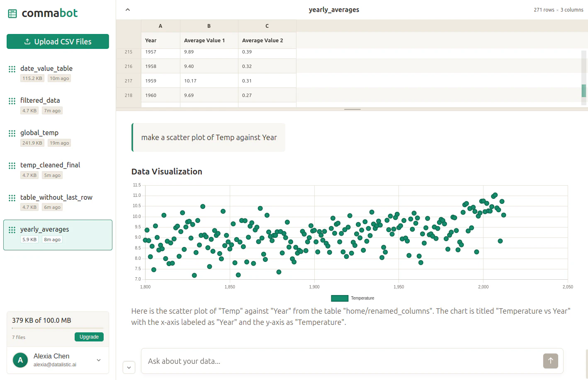Click grid icon beside table_without_last_row
The image size is (588, 380).
12,198
